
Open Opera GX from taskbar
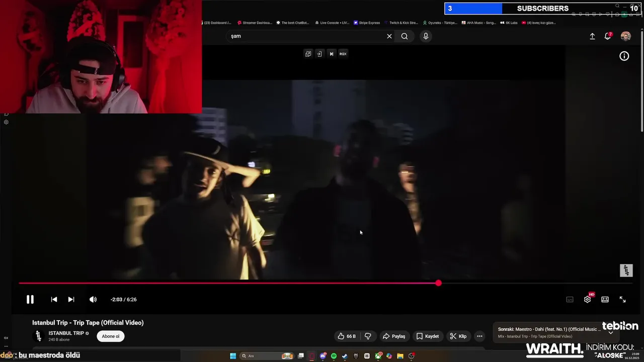click(311, 356)
